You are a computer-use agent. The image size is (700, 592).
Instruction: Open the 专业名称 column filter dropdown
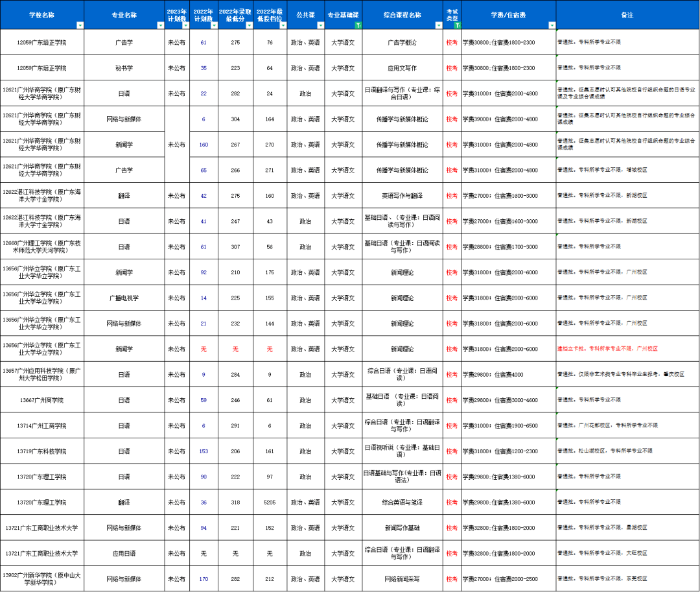click(161, 25)
